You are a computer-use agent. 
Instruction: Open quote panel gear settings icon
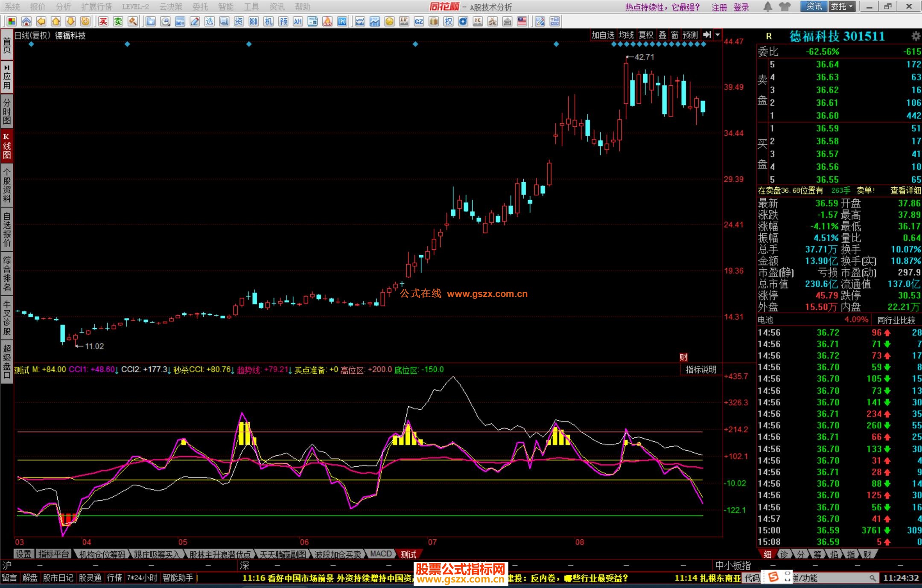tap(916, 36)
